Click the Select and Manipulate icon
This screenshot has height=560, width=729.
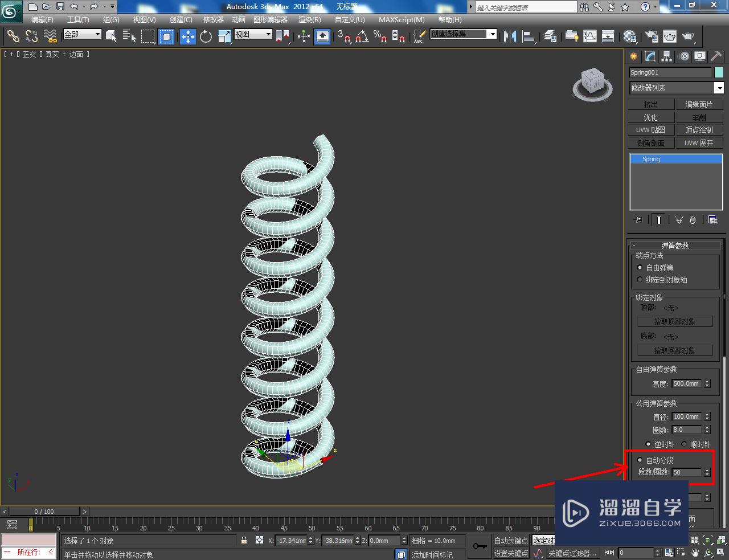point(304,36)
